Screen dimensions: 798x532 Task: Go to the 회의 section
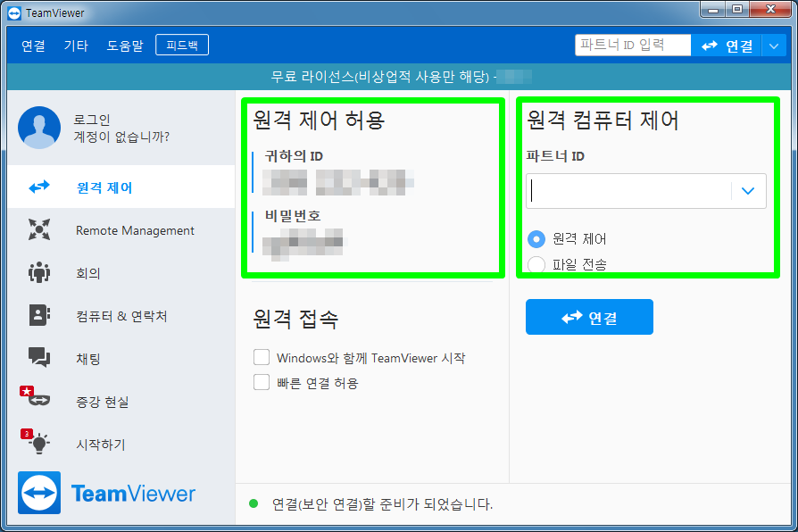[121, 272]
